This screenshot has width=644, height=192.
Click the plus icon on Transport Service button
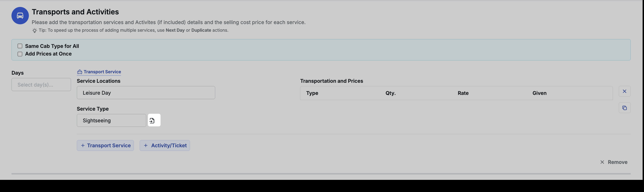pos(82,145)
